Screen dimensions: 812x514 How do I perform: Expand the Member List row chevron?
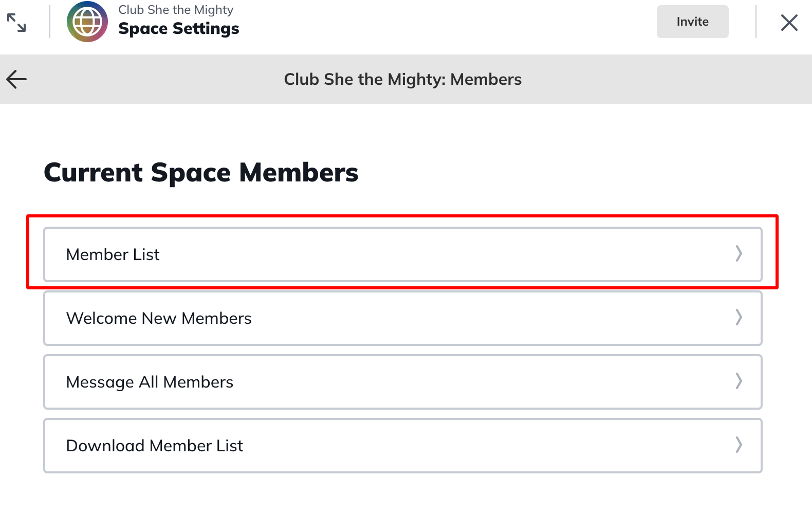point(739,254)
